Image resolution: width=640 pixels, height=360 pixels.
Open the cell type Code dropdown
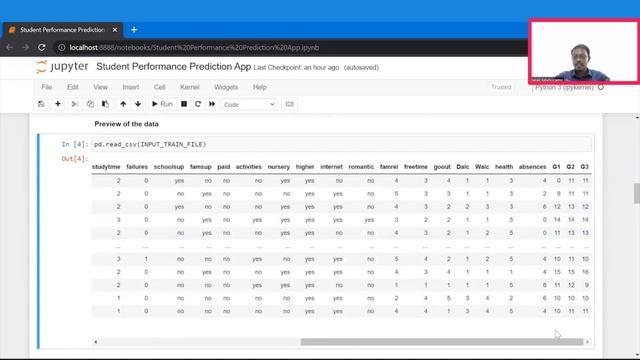click(x=249, y=104)
